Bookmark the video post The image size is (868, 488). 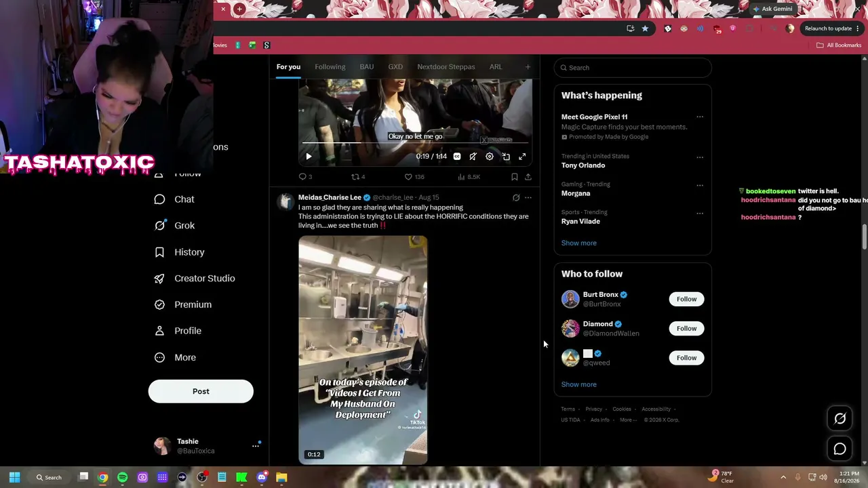point(515,177)
